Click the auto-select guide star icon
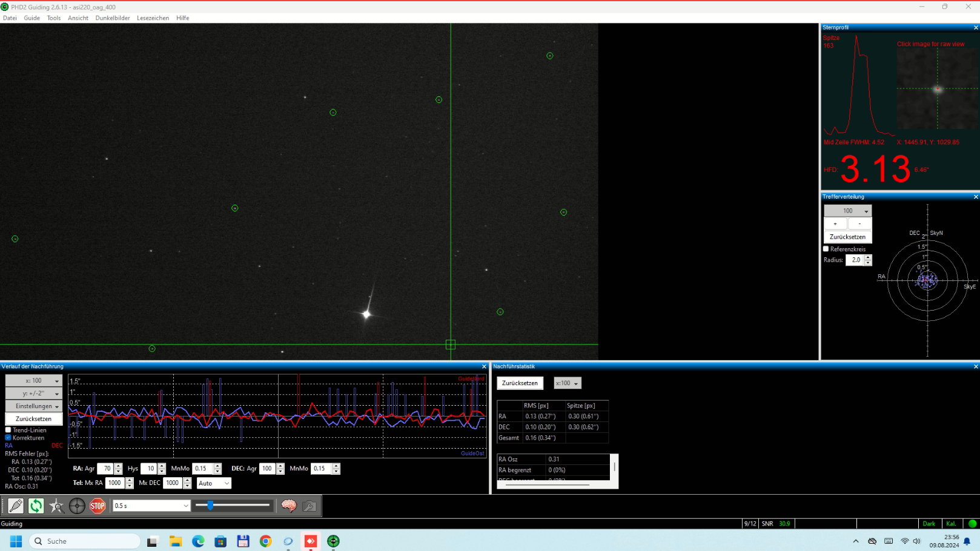 tap(56, 506)
